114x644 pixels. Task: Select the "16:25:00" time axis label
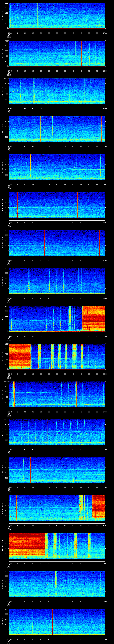[9, 374]
